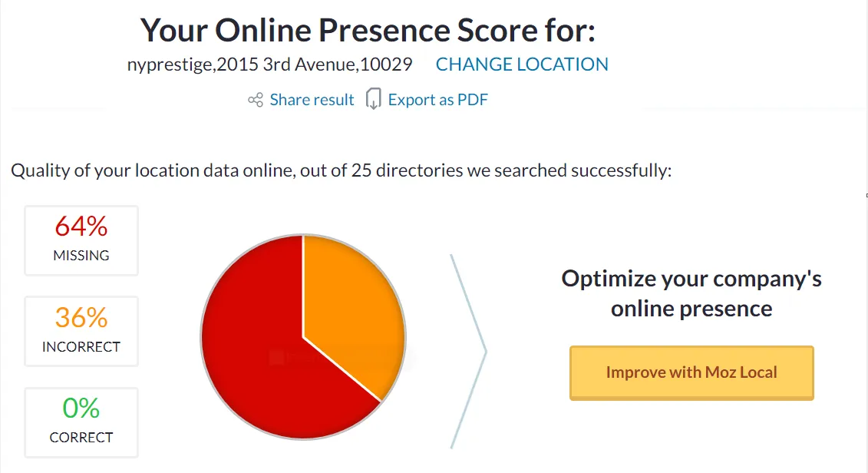Click the Your Online Presence Score heading

tap(368, 30)
